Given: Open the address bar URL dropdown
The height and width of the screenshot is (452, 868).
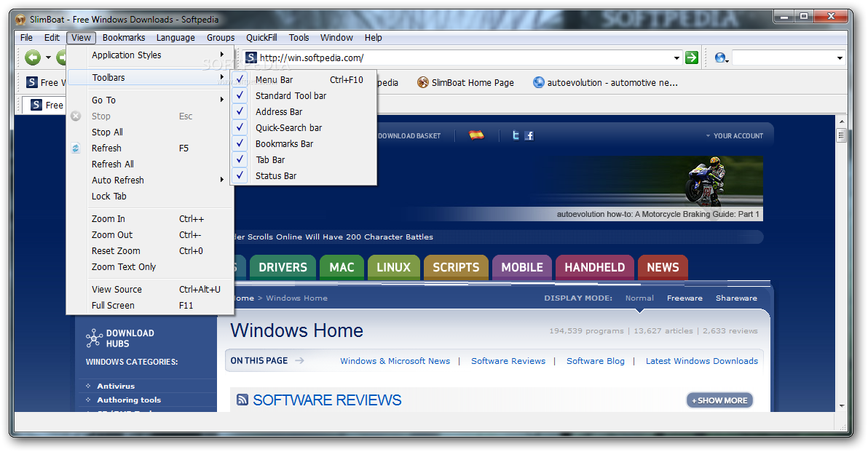Looking at the screenshot, I should (676, 58).
